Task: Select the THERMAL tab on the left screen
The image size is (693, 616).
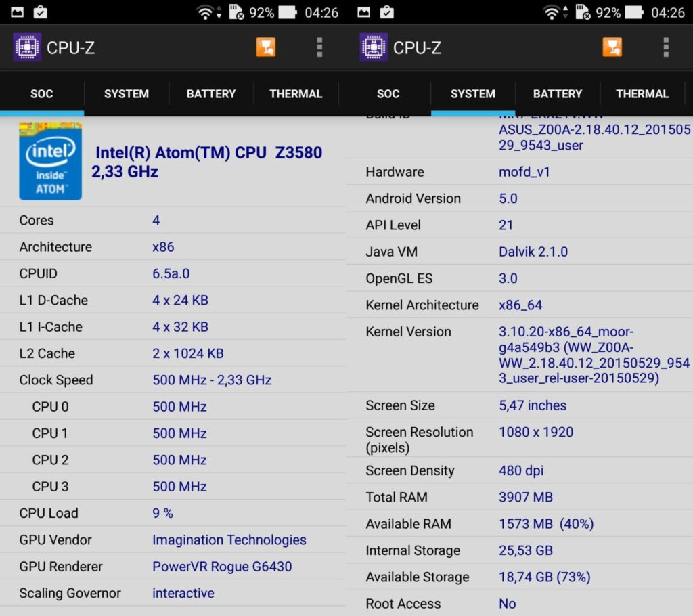Action: pyautogui.click(x=296, y=94)
